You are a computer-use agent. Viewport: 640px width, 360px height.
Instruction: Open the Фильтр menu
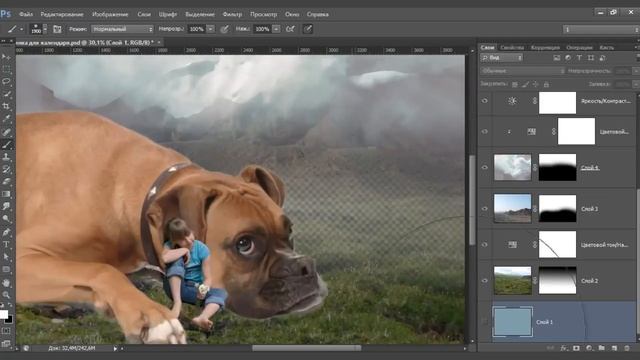pyautogui.click(x=232, y=14)
